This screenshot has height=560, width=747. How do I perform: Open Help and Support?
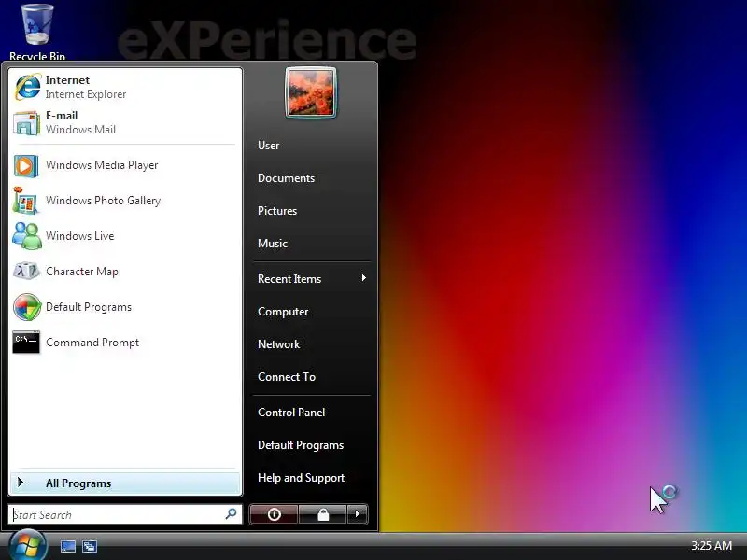[301, 478]
